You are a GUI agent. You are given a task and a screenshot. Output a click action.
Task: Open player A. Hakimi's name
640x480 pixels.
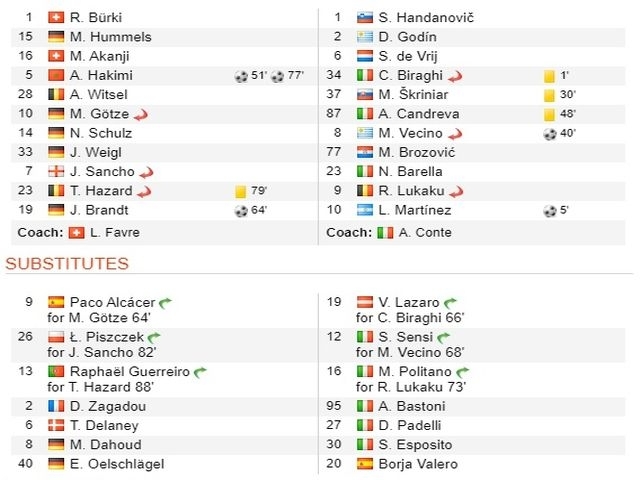[101, 76]
